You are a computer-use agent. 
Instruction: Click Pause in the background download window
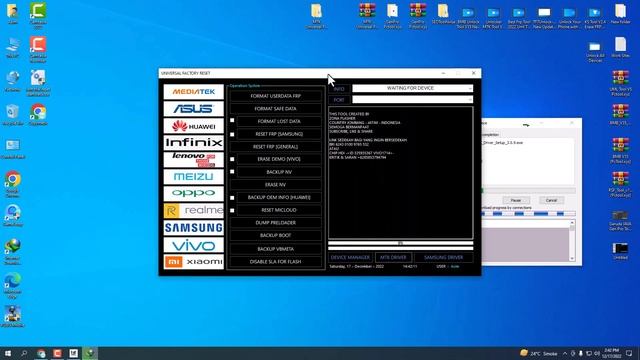(x=516, y=200)
